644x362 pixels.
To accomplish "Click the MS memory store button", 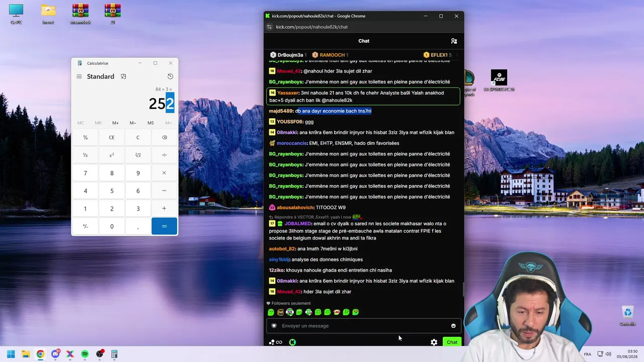I will click(x=150, y=123).
